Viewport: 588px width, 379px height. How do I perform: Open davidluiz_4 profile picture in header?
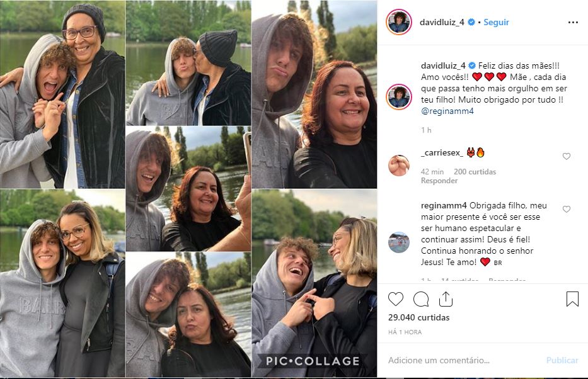click(x=398, y=22)
